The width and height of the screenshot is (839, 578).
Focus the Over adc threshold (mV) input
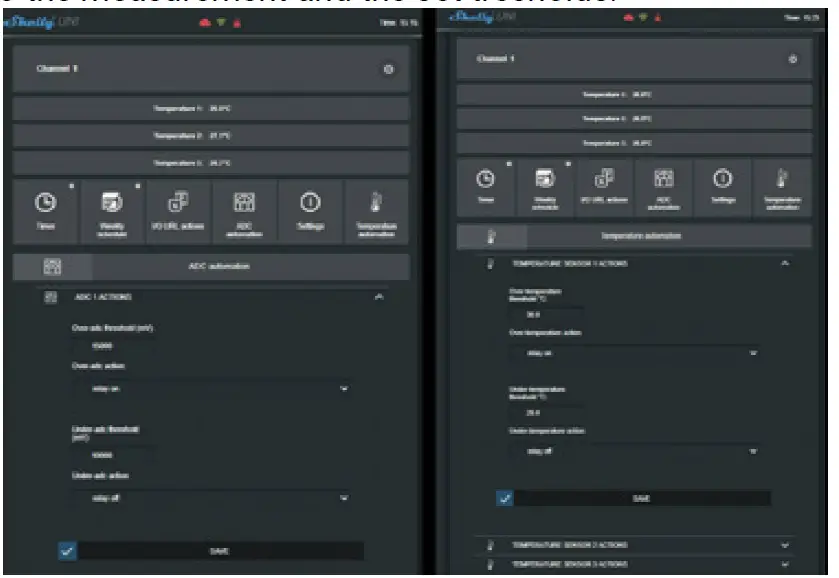(x=113, y=346)
